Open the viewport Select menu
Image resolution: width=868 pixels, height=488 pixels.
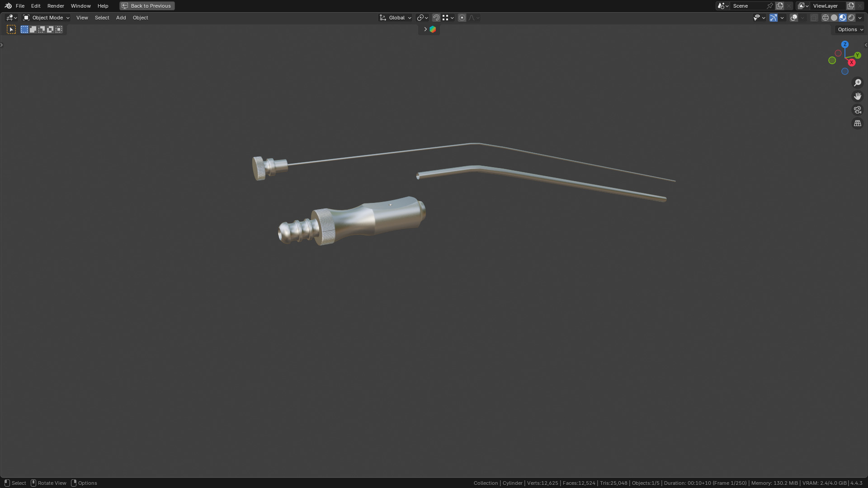[102, 18]
